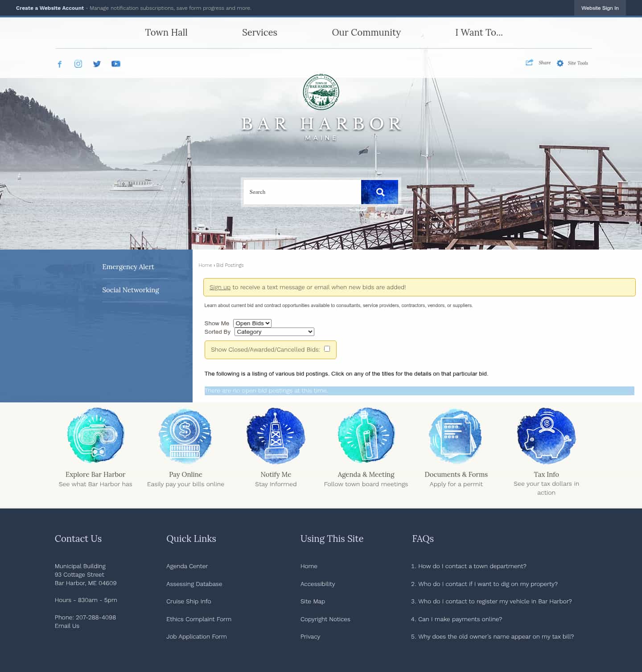Open the Twitter social media icon
The image size is (642, 672).
(x=97, y=64)
